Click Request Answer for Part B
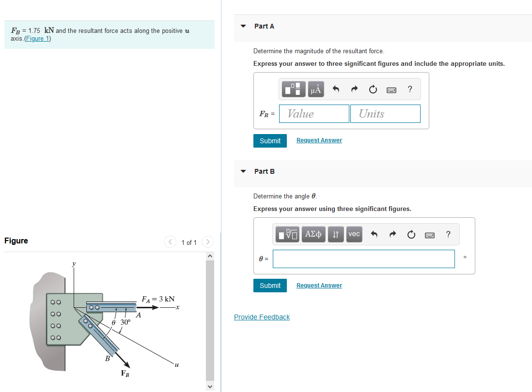Image resolution: width=532 pixels, height=392 pixels. point(319,285)
